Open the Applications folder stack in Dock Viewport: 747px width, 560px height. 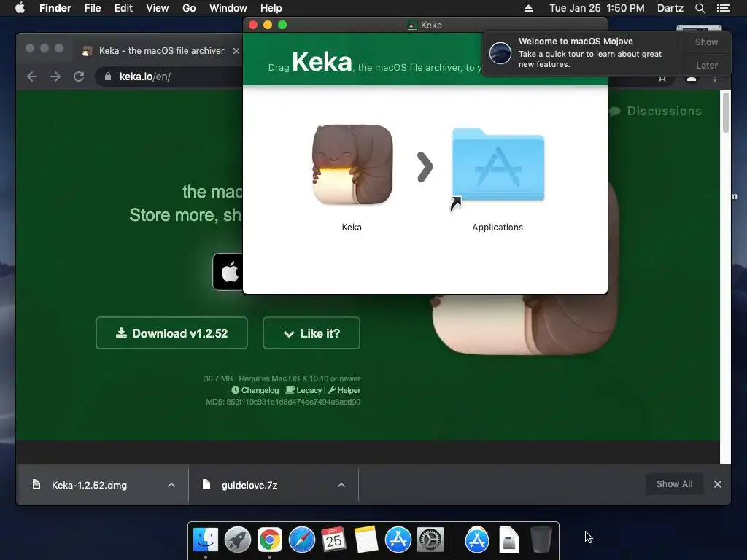click(477, 540)
